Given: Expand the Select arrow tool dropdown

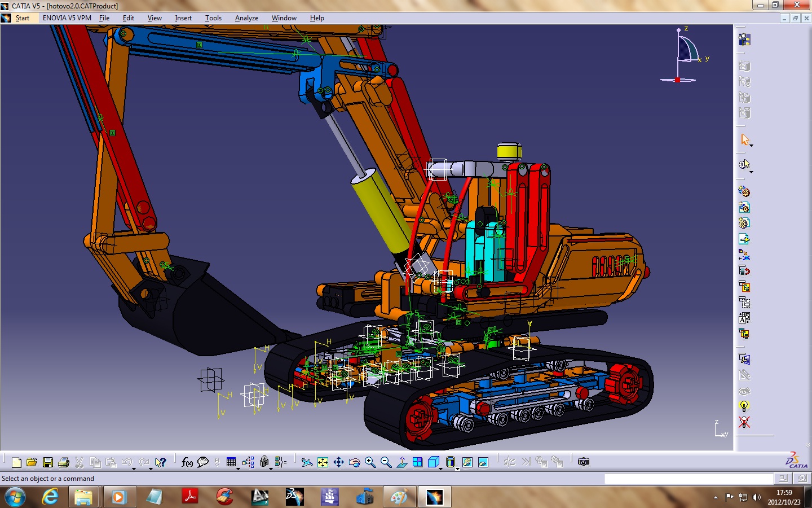Looking at the screenshot, I should point(751,146).
